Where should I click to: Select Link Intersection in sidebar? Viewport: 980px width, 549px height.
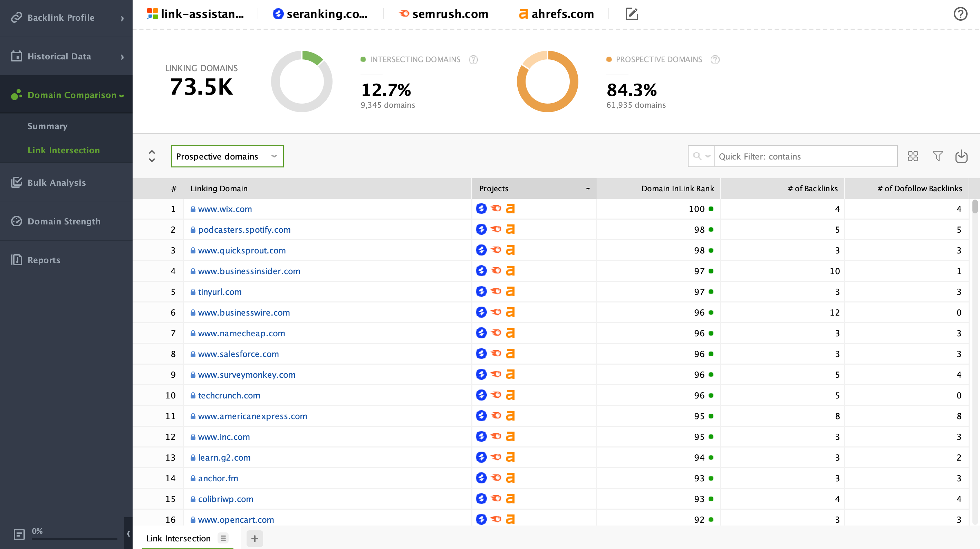(x=64, y=150)
